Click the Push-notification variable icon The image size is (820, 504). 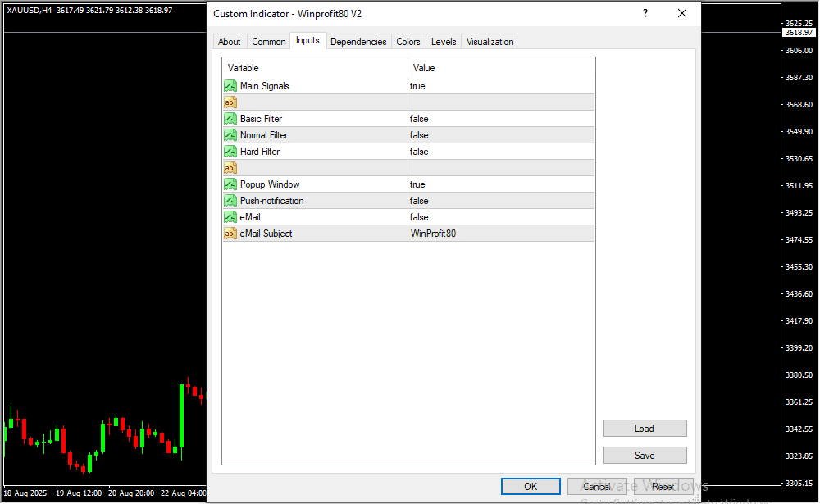pyautogui.click(x=230, y=201)
